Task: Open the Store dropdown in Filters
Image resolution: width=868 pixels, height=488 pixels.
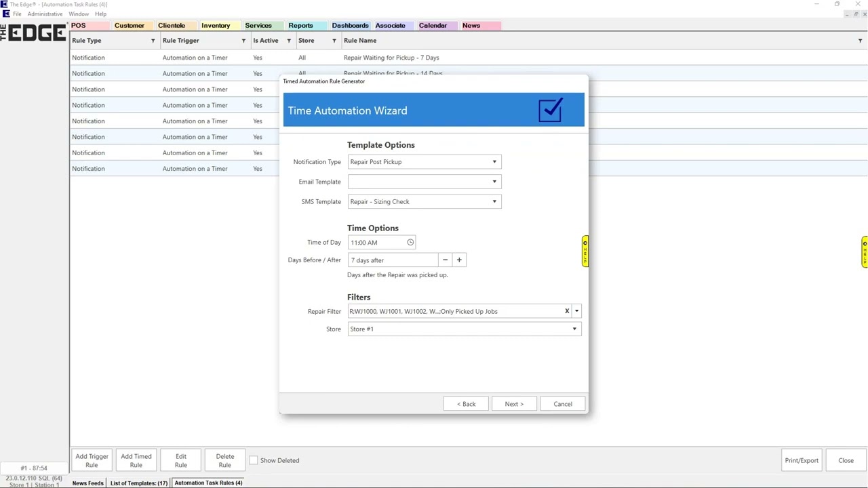Action: [x=574, y=329]
